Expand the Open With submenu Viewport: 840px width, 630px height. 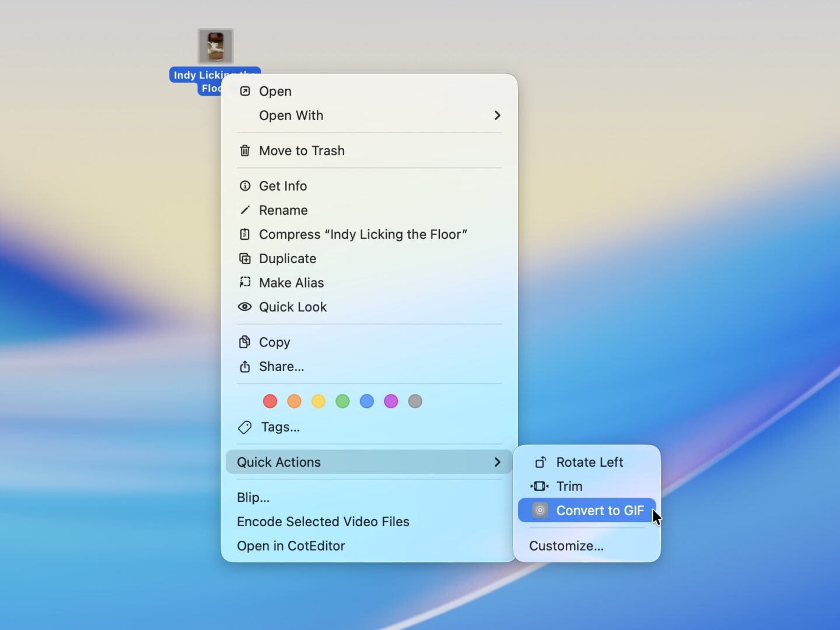click(x=496, y=116)
